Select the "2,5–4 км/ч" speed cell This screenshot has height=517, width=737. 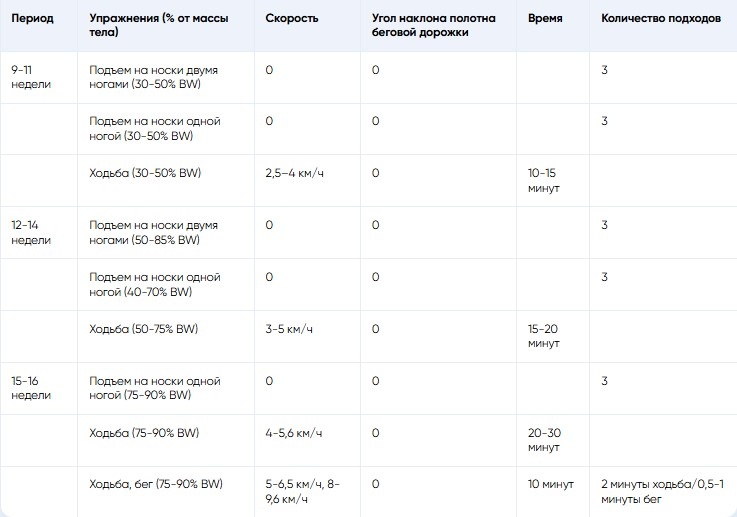(x=296, y=173)
